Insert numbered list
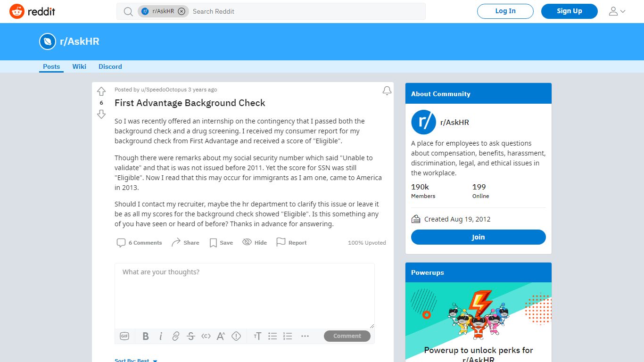 point(288,336)
